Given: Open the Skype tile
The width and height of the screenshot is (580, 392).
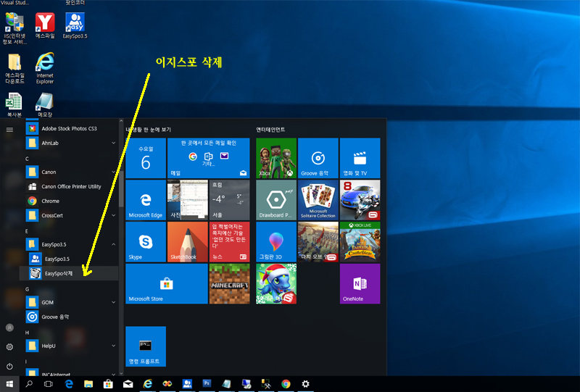Looking at the screenshot, I should 146,242.
